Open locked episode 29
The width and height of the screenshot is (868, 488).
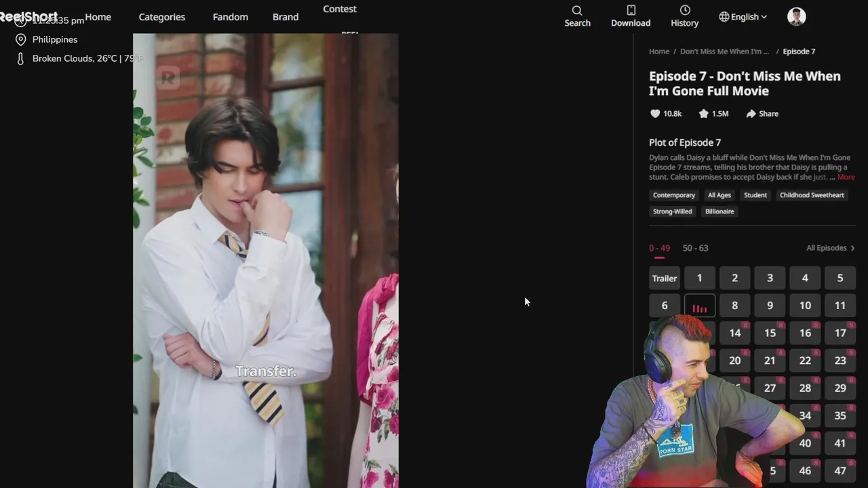840,388
